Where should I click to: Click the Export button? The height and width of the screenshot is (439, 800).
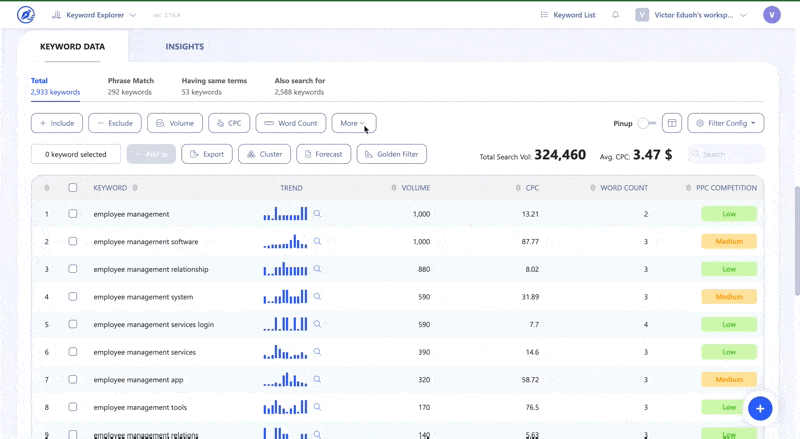(x=207, y=154)
